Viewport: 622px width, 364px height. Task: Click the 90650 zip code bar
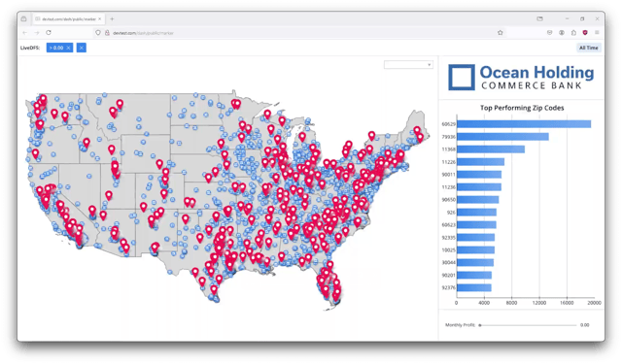pyautogui.click(x=477, y=200)
